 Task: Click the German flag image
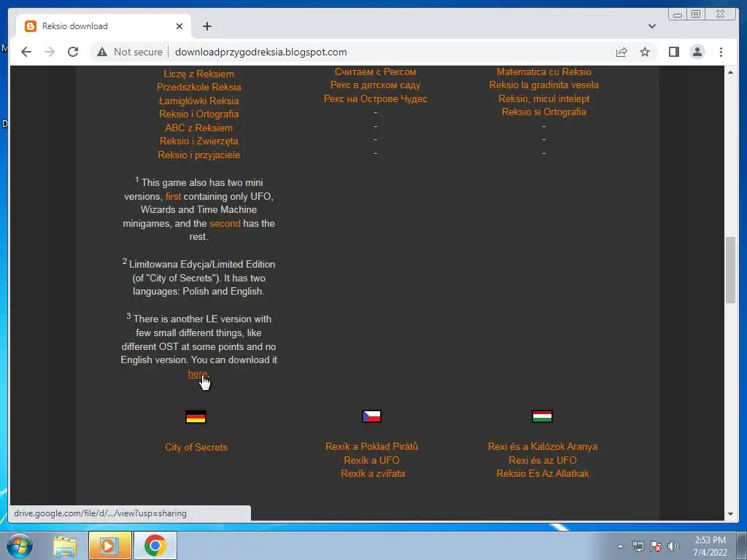[x=196, y=416]
